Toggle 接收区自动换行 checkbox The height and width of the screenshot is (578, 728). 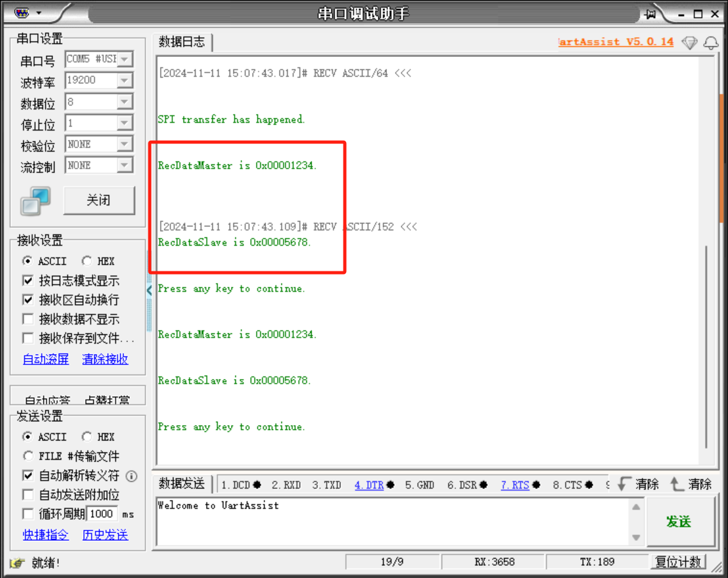coord(28,300)
